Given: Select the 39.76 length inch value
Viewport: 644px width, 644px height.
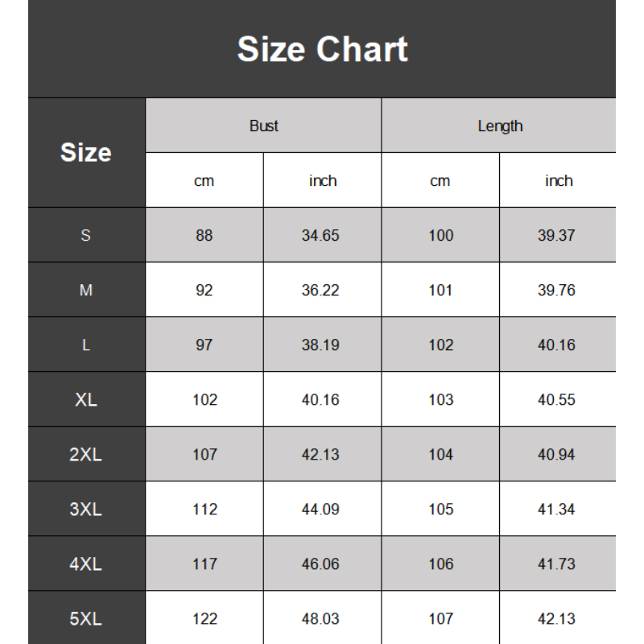Looking at the screenshot, I should 556,291.
